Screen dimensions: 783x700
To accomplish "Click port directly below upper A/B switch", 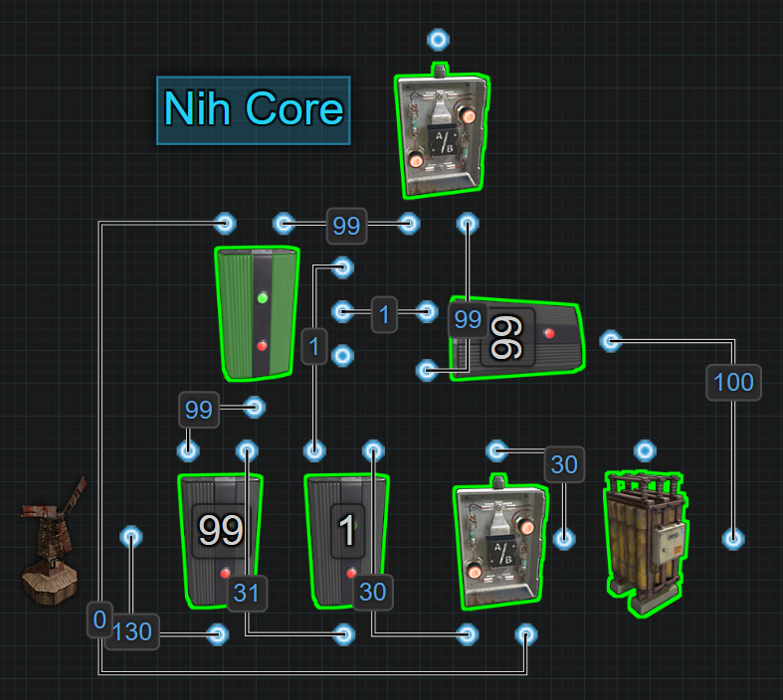I will (468, 224).
